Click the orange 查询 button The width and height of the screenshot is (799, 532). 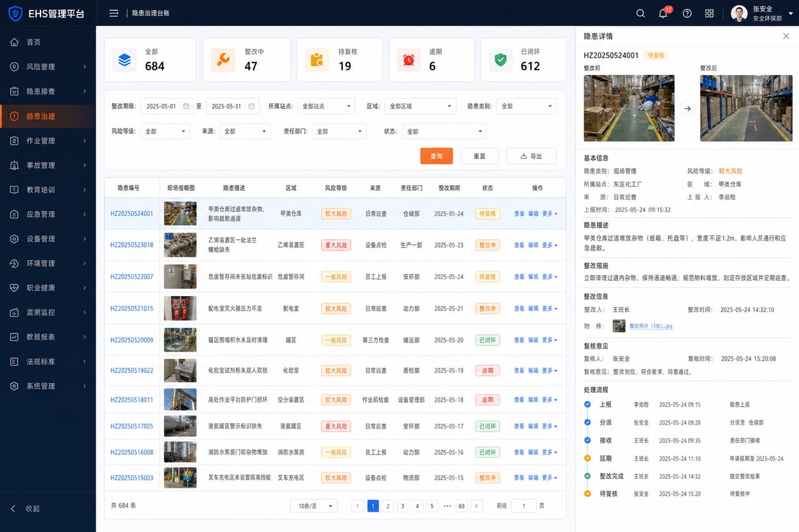[x=436, y=156]
